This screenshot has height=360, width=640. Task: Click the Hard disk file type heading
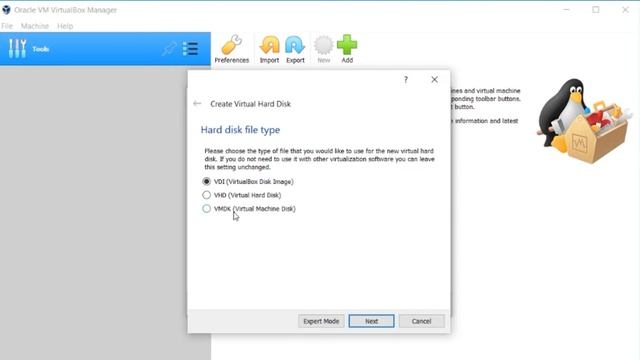(x=240, y=130)
